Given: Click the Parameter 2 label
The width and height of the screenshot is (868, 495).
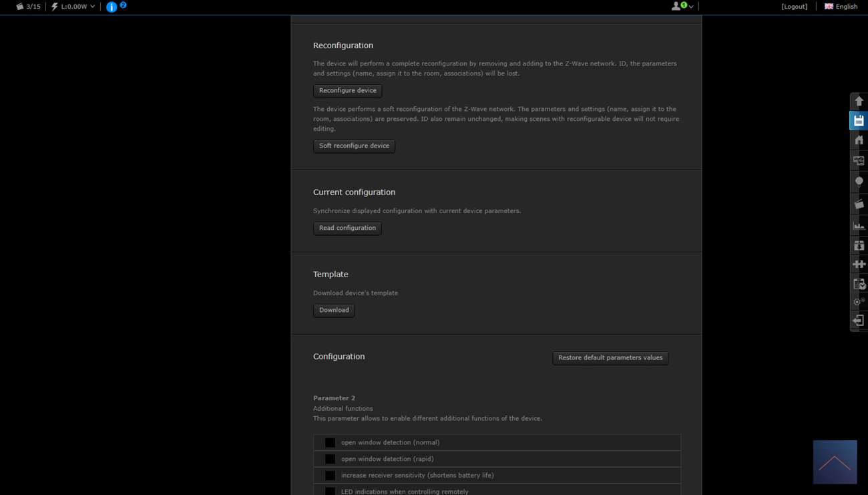Looking at the screenshot, I should pos(334,398).
